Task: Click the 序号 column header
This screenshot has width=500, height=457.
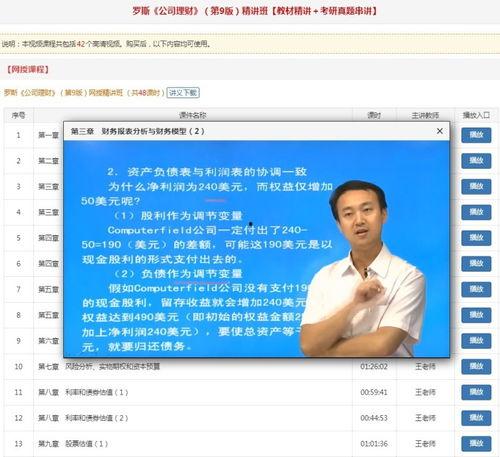Action: click(18, 115)
